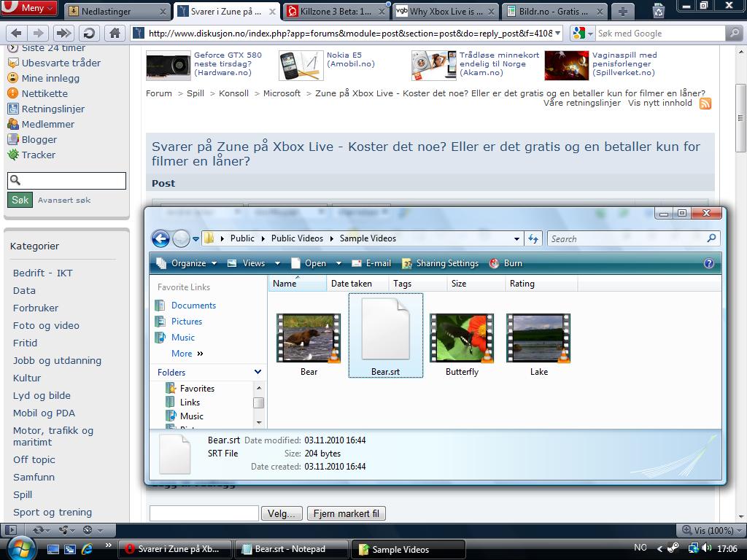Launch Internet Explorer from quick launch
This screenshot has height=560, width=747.
point(87,549)
